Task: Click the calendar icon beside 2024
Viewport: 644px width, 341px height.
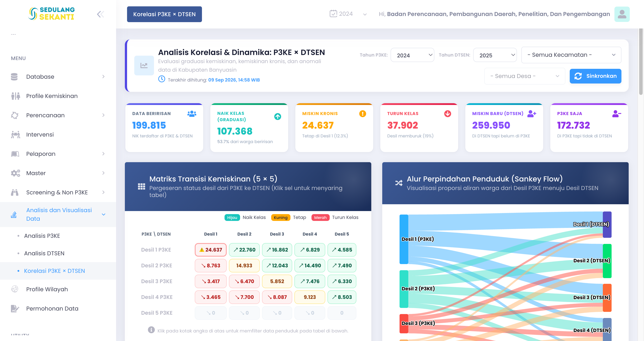Action: click(x=333, y=14)
